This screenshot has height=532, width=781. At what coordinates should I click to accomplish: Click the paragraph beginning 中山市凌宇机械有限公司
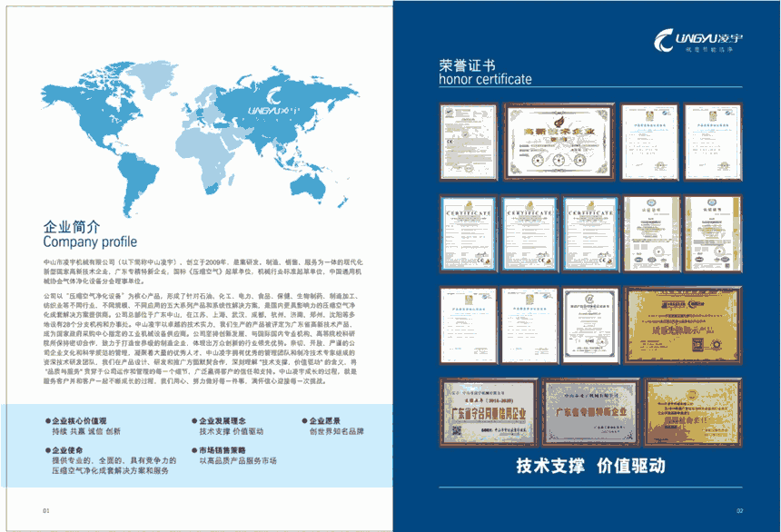[x=203, y=271]
